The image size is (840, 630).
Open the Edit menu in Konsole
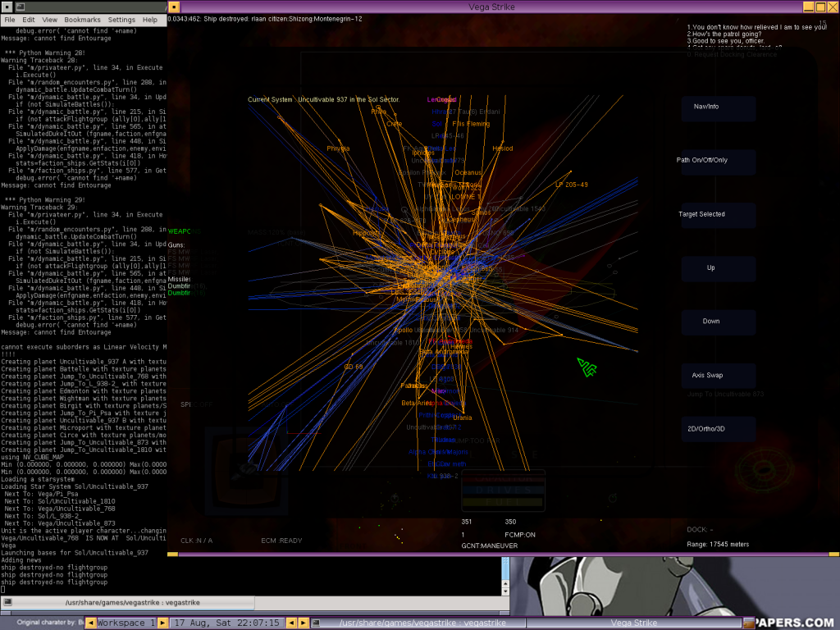(x=29, y=20)
